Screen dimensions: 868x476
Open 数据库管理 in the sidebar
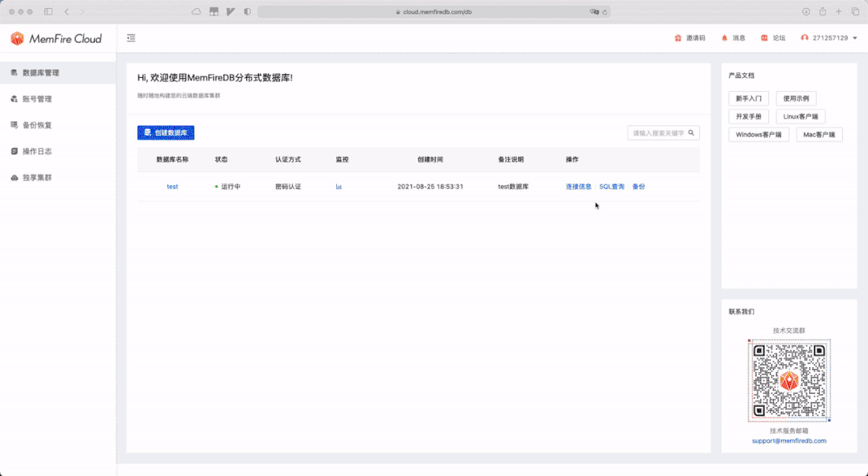click(58, 72)
